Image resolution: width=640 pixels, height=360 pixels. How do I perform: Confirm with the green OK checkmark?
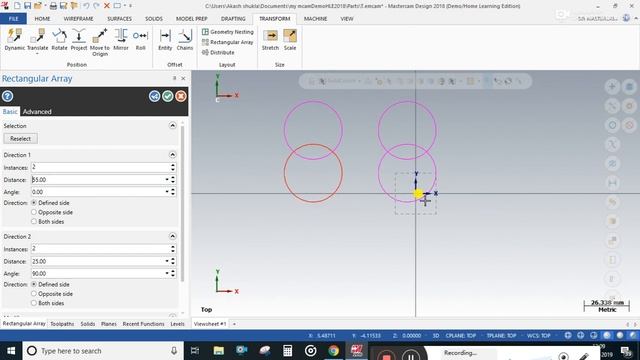[x=168, y=96]
